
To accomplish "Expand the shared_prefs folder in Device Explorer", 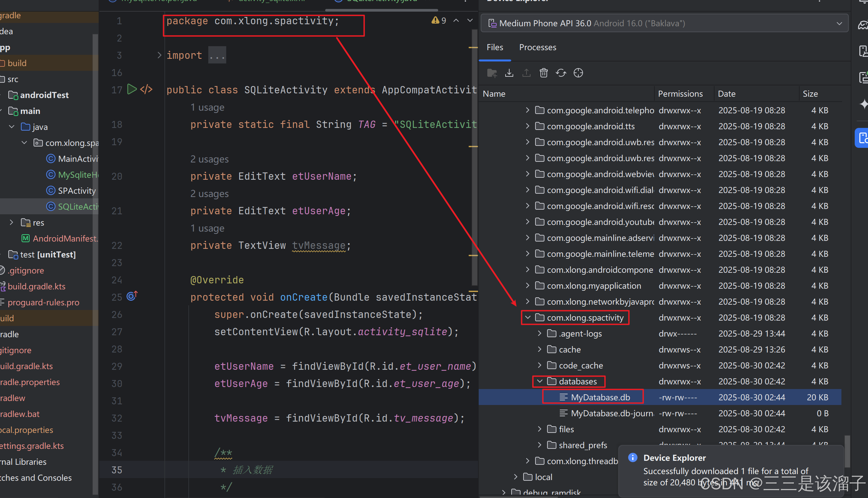I will point(540,445).
